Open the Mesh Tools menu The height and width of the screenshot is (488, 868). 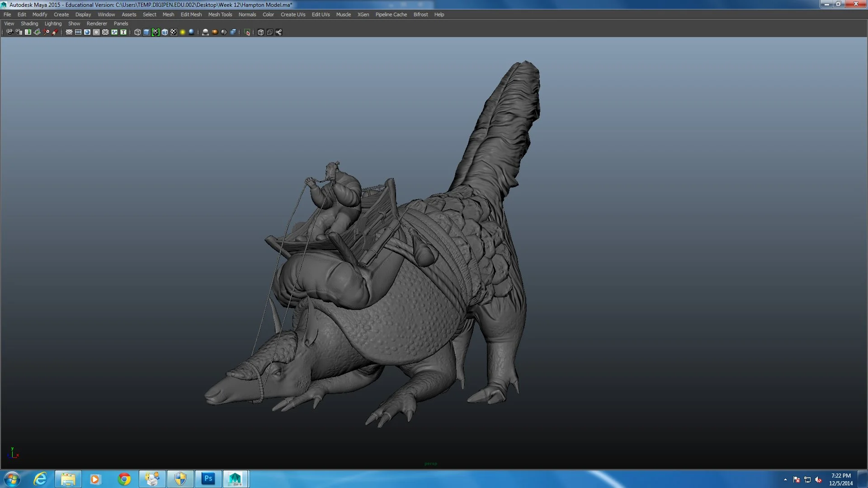(x=220, y=14)
